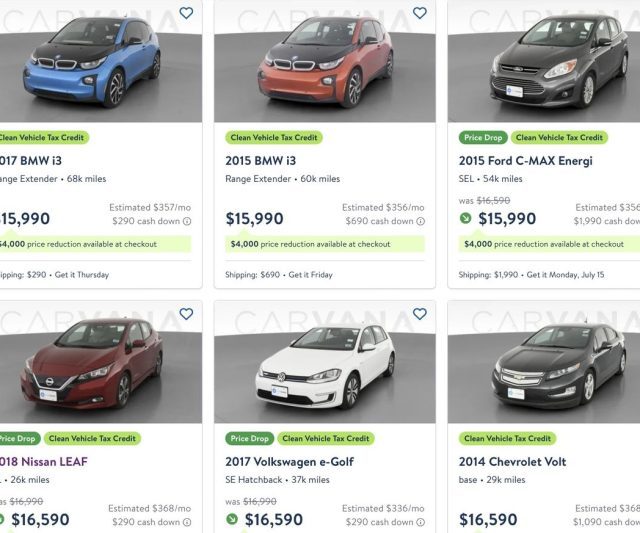Favorite the blue 2017 BMW i3
Screen dimensions: 640x533
[x=186, y=13]
